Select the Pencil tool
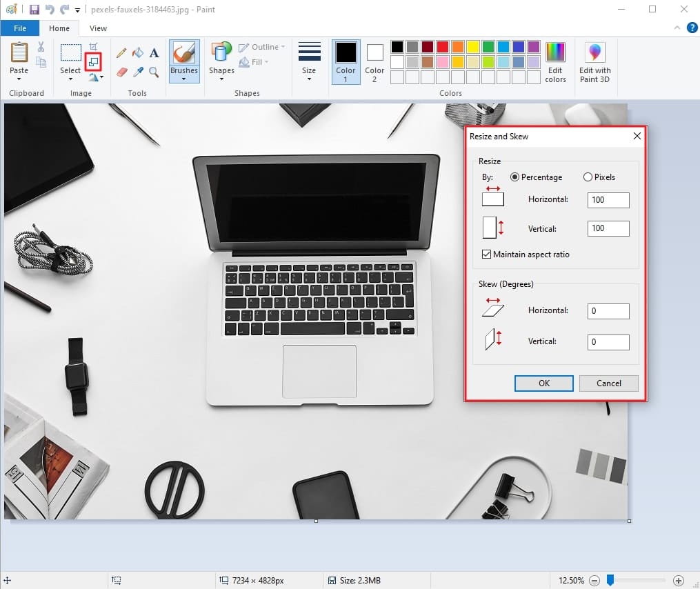 121,52
